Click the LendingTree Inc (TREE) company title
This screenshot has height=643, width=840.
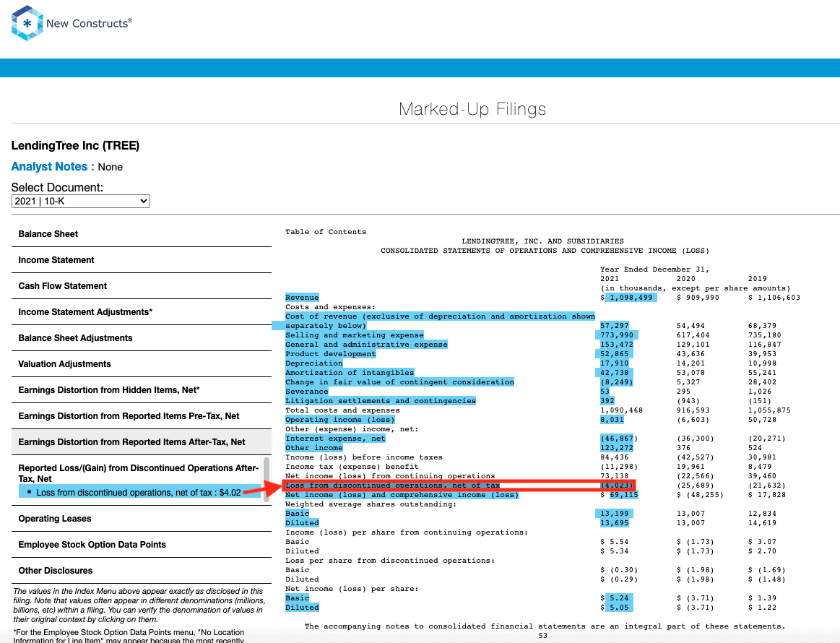tap(76, 146)
